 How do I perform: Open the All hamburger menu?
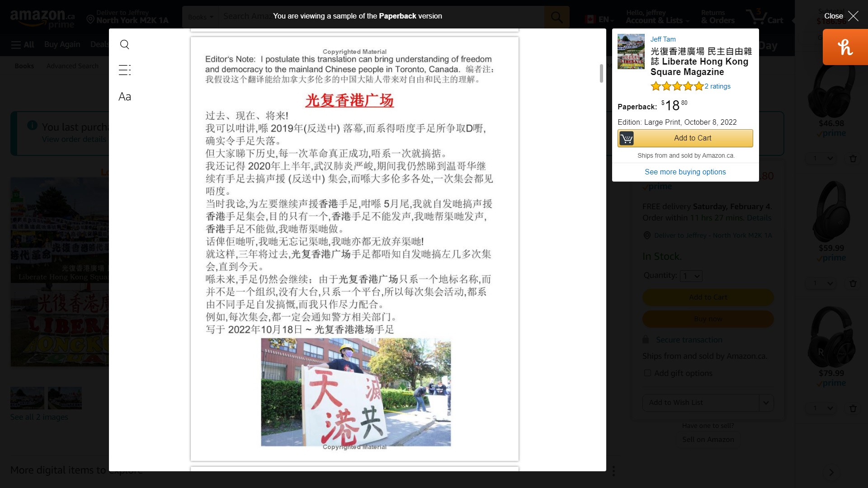[x=23, y=44]
